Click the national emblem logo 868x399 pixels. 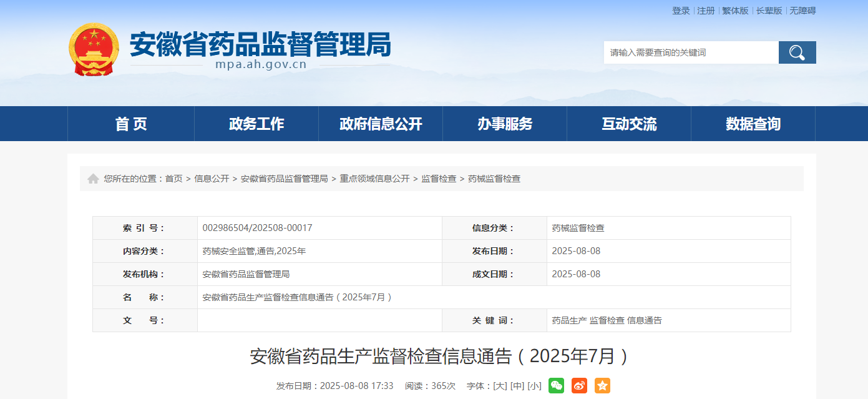click(94, 50)
